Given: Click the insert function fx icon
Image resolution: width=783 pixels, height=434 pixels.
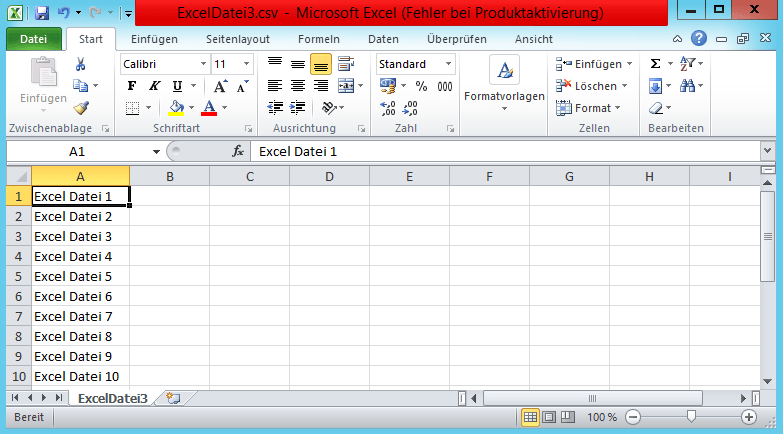Looking at the screenshot, I should (238, 151).
